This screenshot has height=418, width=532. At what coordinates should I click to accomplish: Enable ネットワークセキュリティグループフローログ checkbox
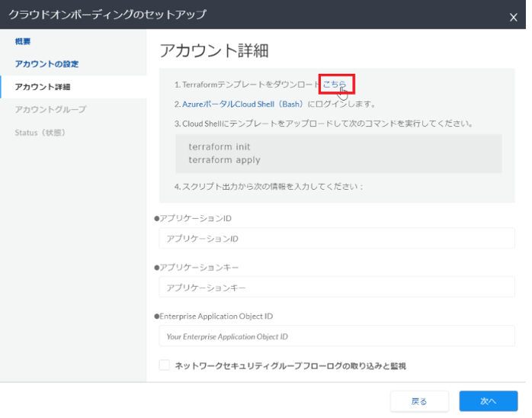pos(165,365)
